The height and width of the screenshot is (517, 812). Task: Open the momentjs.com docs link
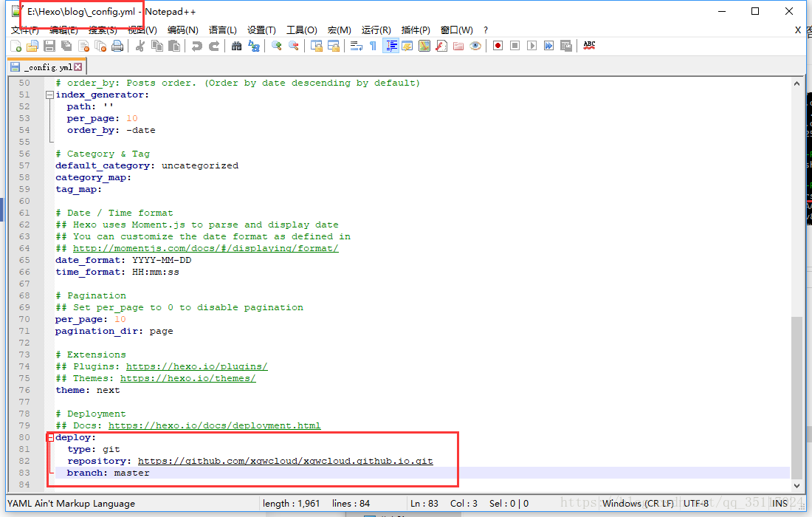pyautogui.click(x=206, y=249)
